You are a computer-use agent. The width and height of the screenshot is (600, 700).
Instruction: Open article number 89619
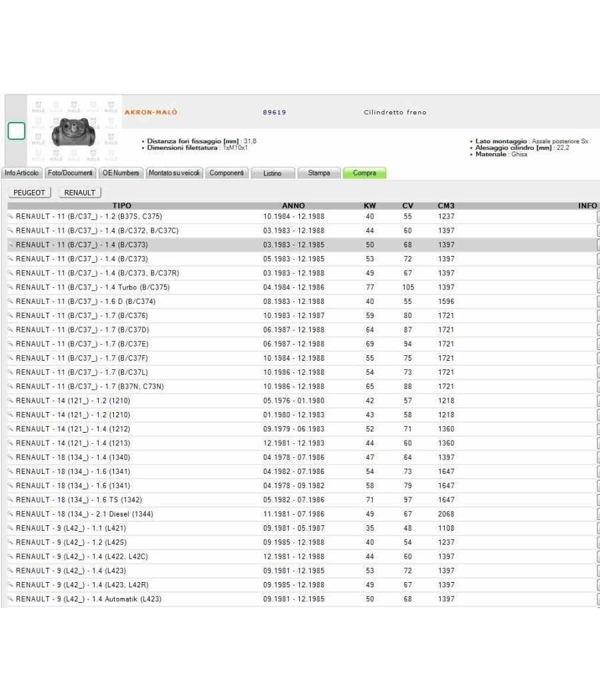(x=274, y=113)
